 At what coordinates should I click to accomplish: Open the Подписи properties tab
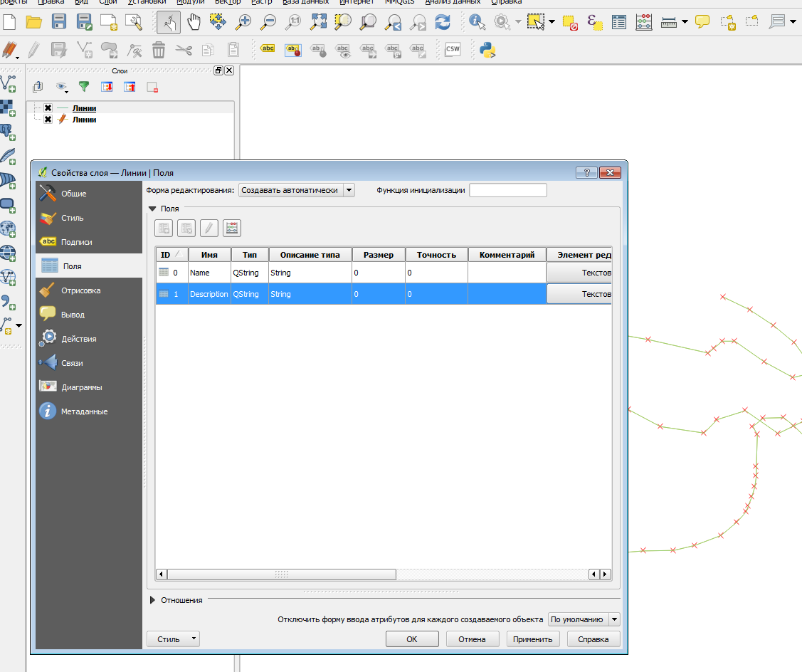pyautogui.click(x=76, y=242)
